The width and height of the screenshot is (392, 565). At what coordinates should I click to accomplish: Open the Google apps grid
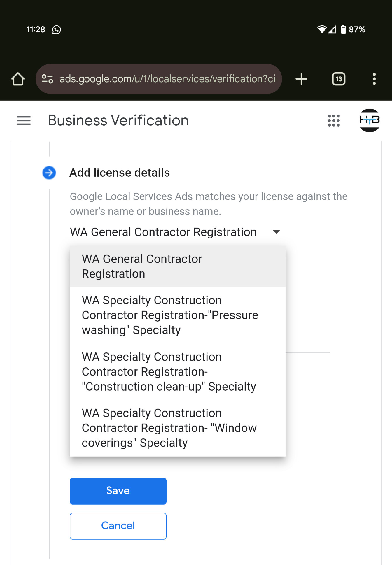tap(334, 120)
